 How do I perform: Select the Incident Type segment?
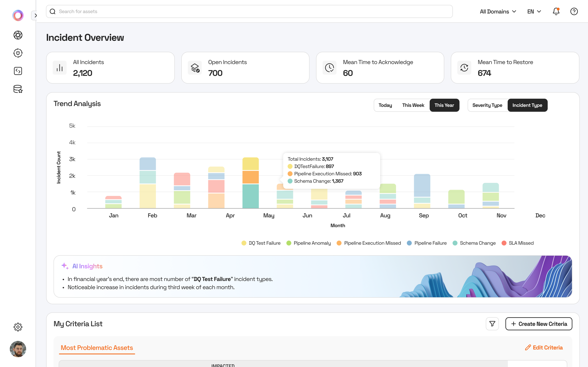click(527, 105)
